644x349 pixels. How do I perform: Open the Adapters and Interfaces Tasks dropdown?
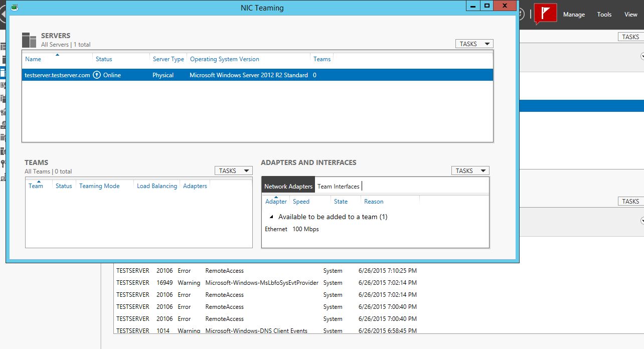point(470,171)
